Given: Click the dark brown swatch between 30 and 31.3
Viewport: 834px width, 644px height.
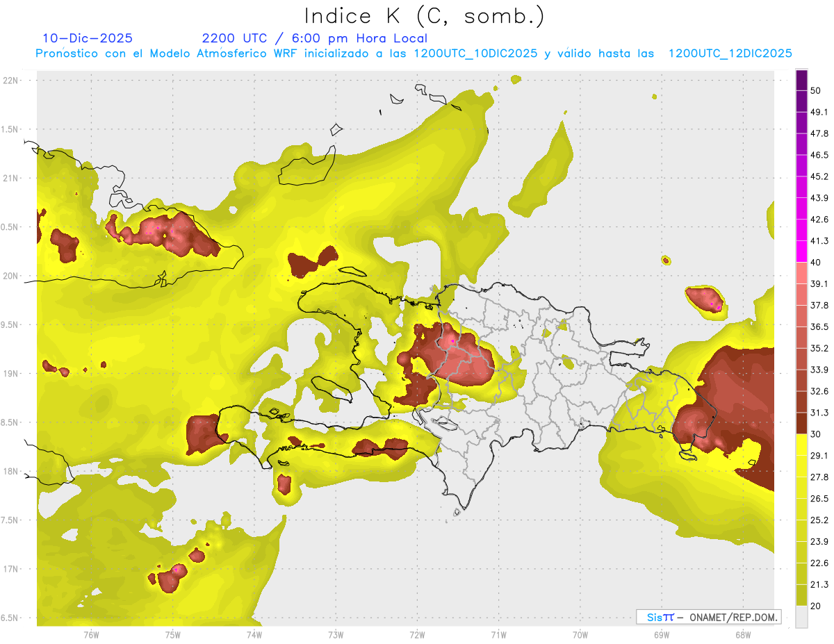Looking at the screenshot, I should [801, 423].
